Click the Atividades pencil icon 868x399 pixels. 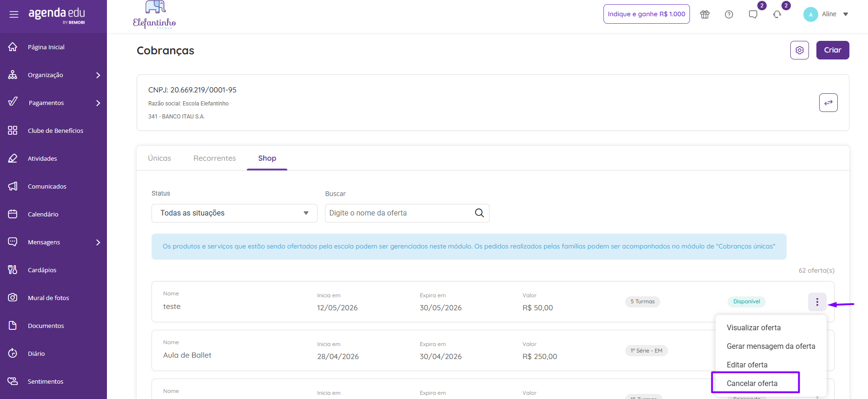coord(13,158)
